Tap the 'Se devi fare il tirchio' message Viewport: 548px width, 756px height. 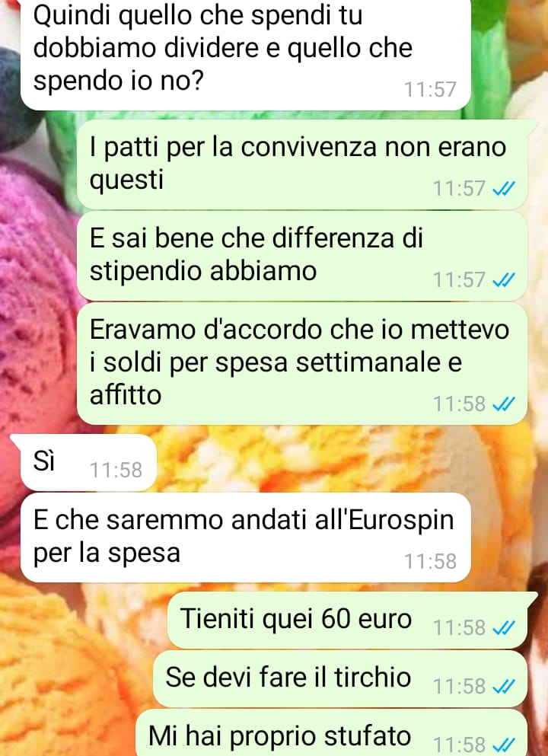339,678
